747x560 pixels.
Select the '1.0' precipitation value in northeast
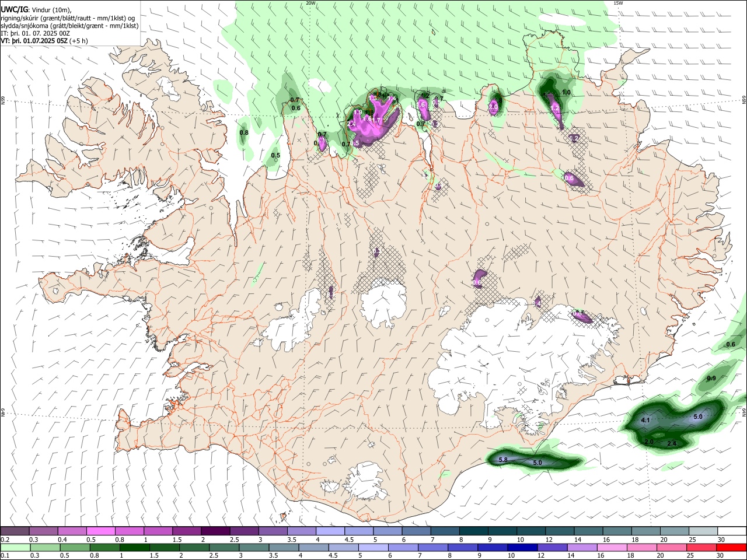pyautogui.click(x=566, y=93)
